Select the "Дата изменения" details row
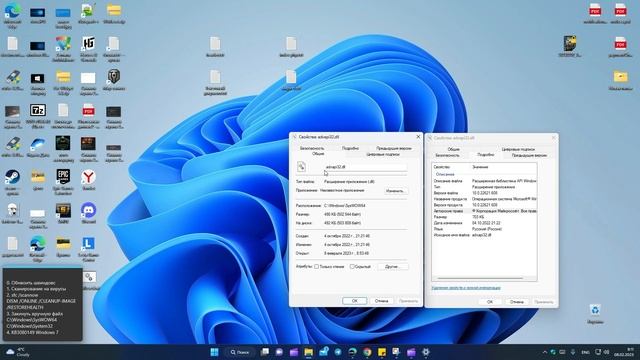 [484, 223]
